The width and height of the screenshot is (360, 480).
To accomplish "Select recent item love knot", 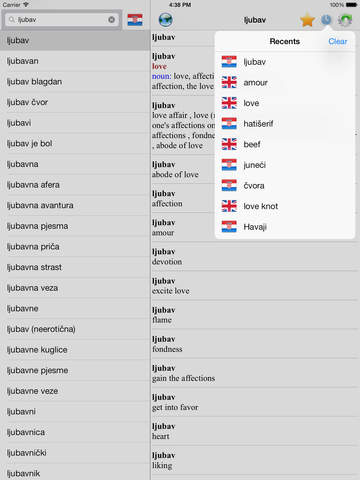I will (285, 206).
